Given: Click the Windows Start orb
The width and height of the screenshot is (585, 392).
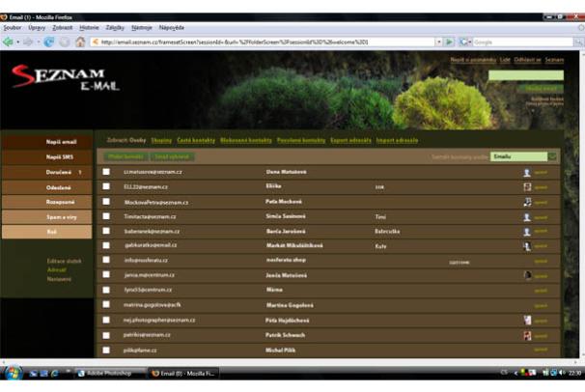Looking at the screenshot, I should 12,373.
